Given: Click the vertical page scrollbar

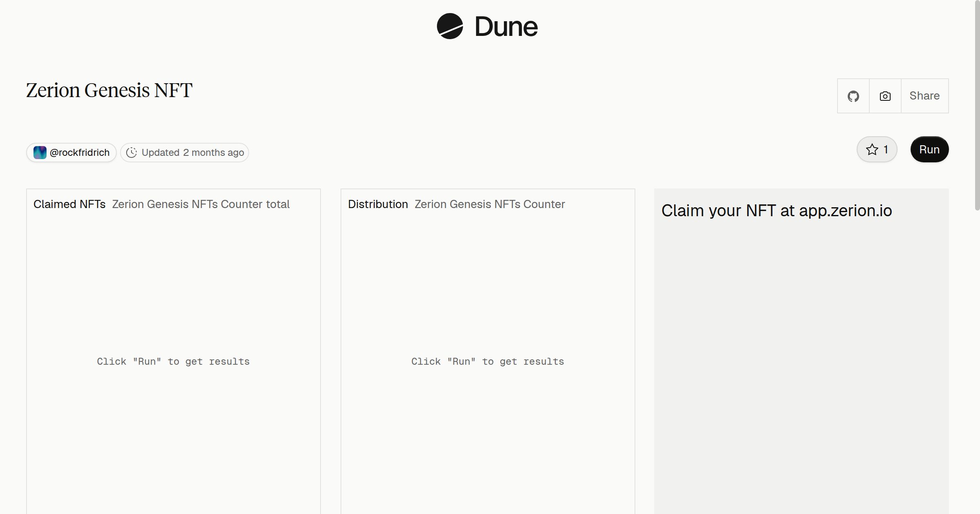Looking at the screenshot, I should [x=977, y=105].
